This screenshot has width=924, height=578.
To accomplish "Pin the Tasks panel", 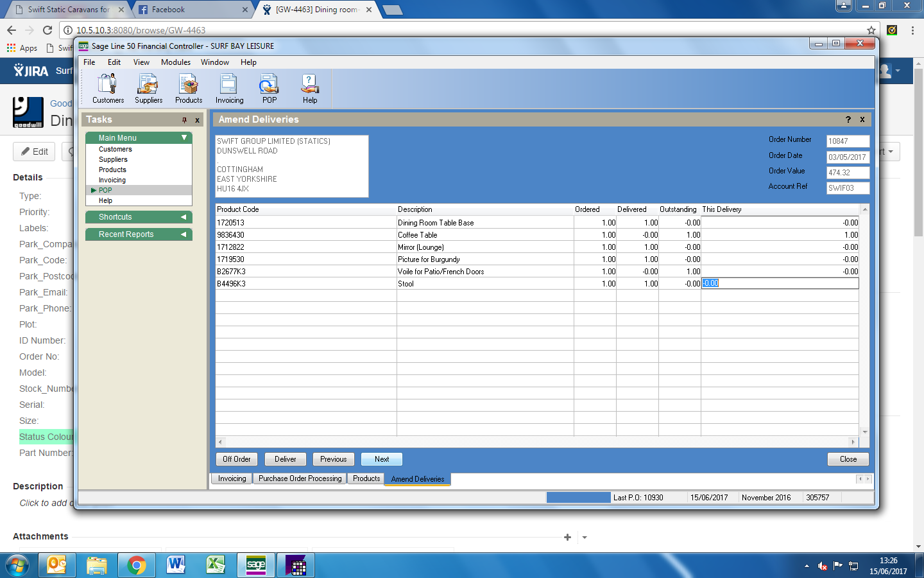I will click(x=184, y=120).
